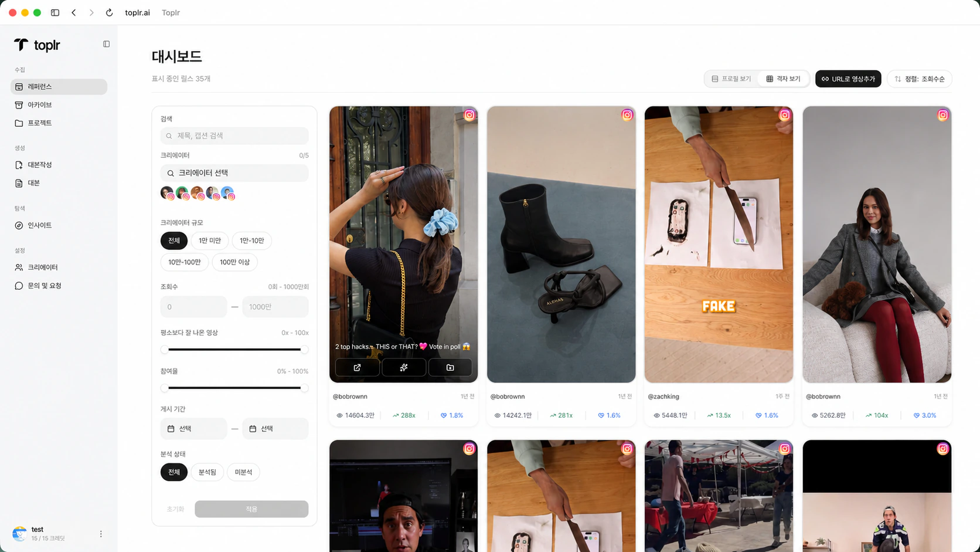This screenshot has height=552, width=980.
Task: Open the red tights woman reel thumbnail
Action: 877,245
